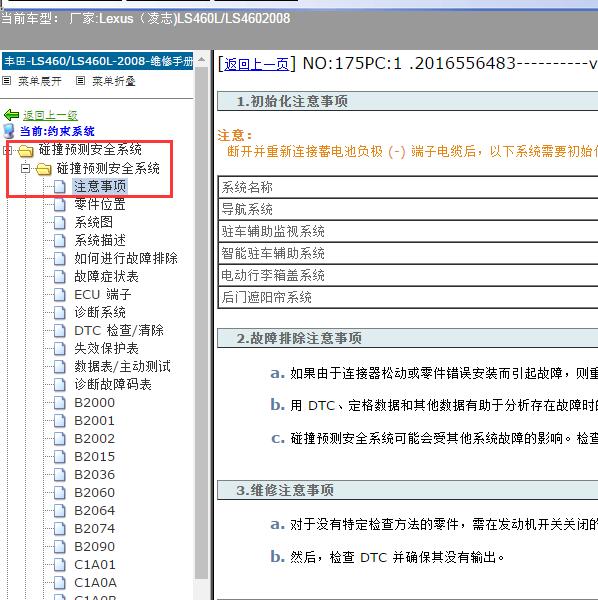Screen dimensions: 598x600
Task: Click the tree panel scroll-up arrow
Action: [x=201, y=60]
